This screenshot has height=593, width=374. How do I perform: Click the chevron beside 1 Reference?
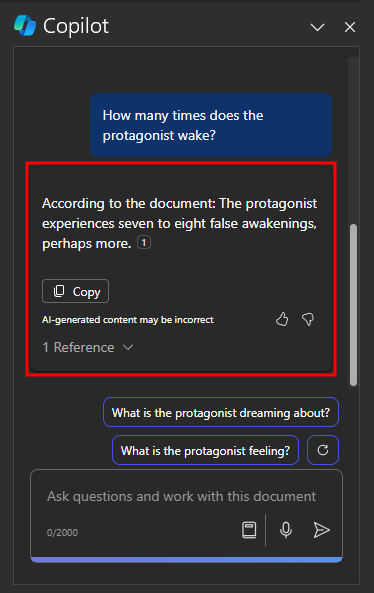click(128, 347)
